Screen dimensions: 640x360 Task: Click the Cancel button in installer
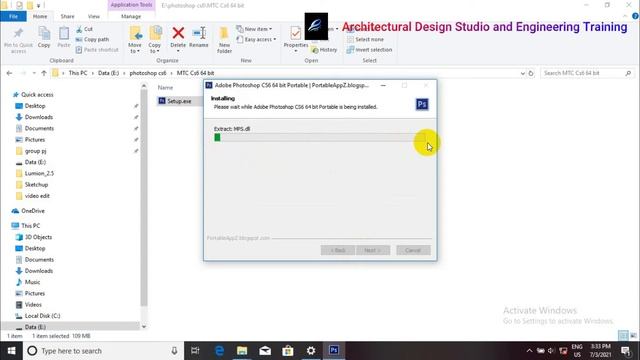[x=413, y=250]
